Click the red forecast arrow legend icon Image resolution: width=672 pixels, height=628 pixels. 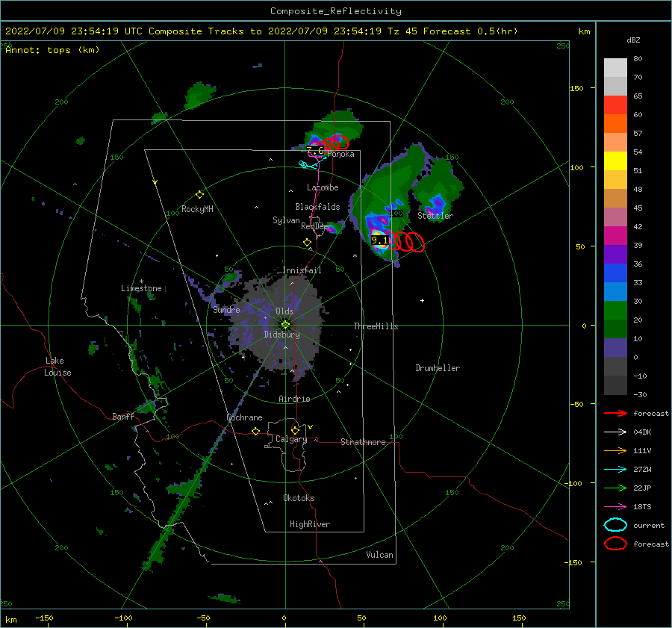coord(615,413)
